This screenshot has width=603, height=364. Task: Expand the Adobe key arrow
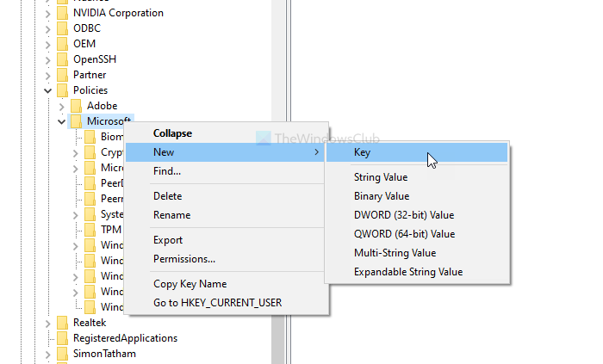point(61,106)
